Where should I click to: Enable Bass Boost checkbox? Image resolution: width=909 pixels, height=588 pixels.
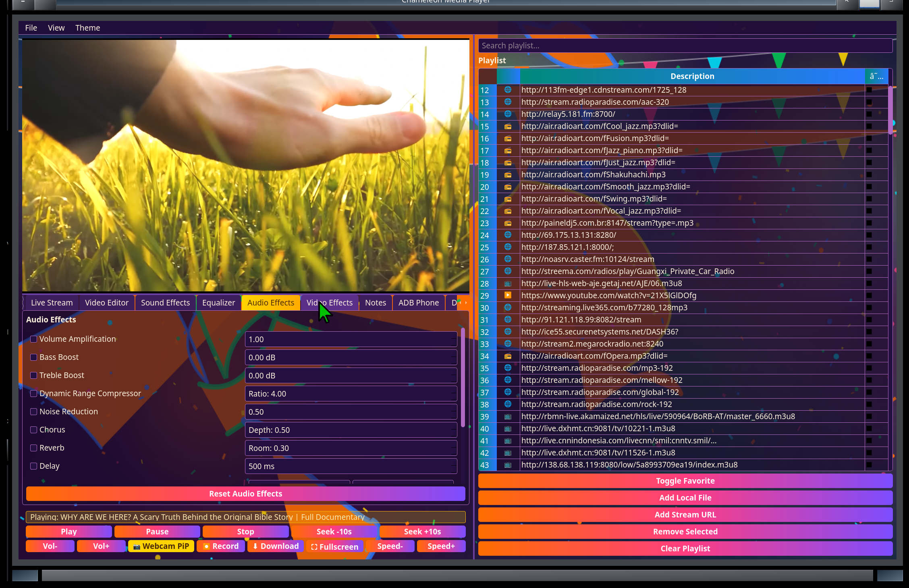coord(34,357)
